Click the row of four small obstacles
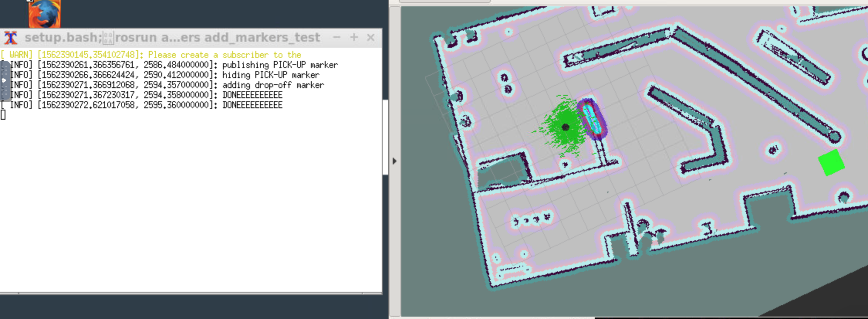 pyautogui.click(x=531, y=219)
